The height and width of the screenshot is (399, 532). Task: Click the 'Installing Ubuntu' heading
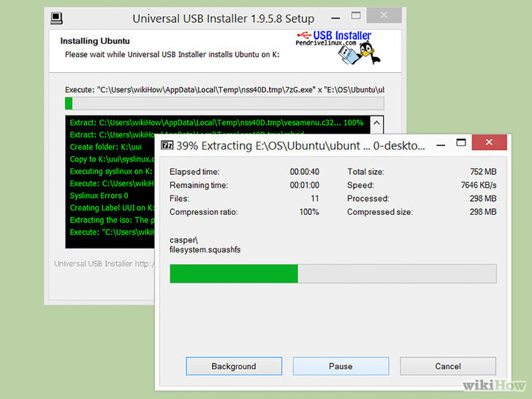pyautogui.click(x=95, y=41)
